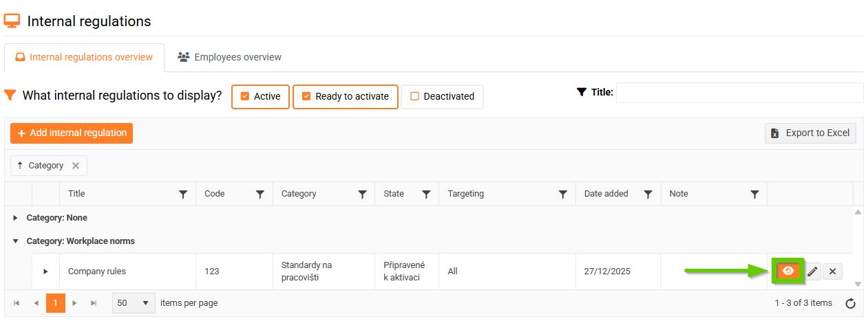Expand the Category: None group
868x321 pixels.
click(x=16, y=218)
